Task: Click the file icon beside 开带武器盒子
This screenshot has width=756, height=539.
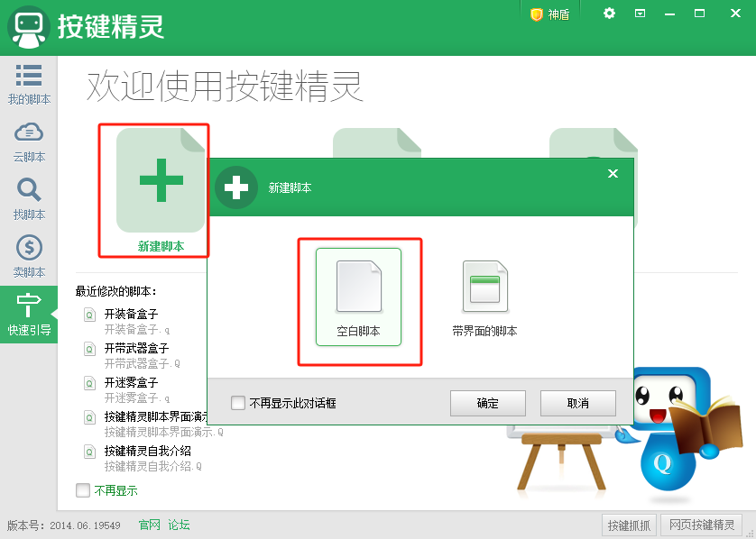Action: [89, 349]
